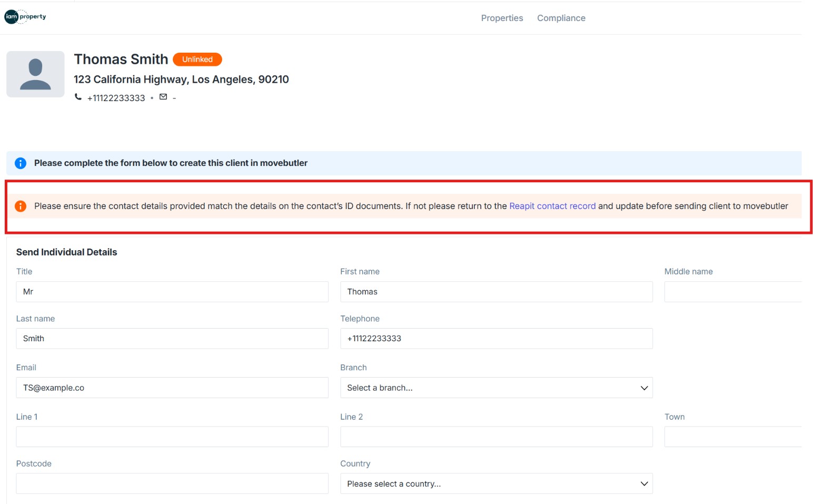Screen dimensions: 813x504
Task: Click the blue info icon in banner
Action: pyautogui.click(x=21, y=163)
